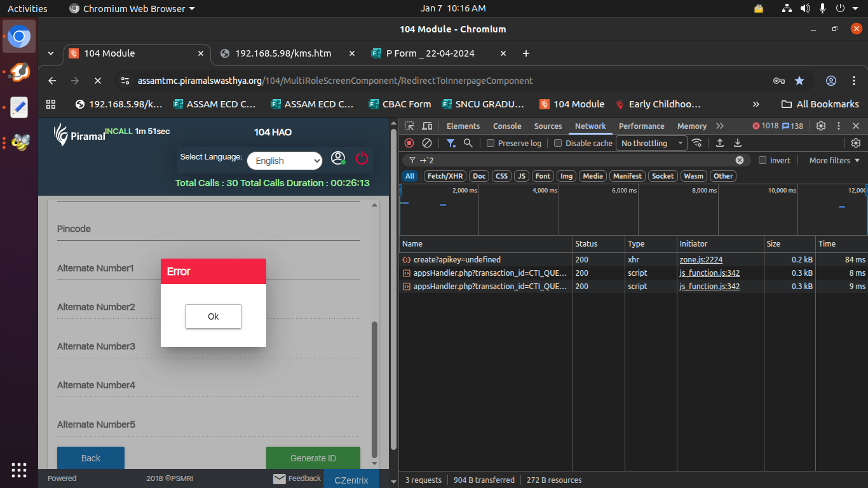
Task: Open the network search magnifier
Action: [468, 143]
